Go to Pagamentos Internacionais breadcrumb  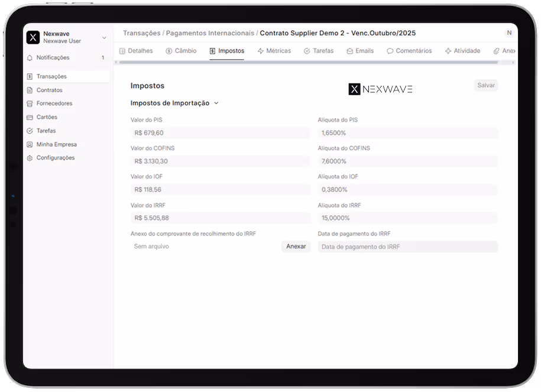point(210,33)
